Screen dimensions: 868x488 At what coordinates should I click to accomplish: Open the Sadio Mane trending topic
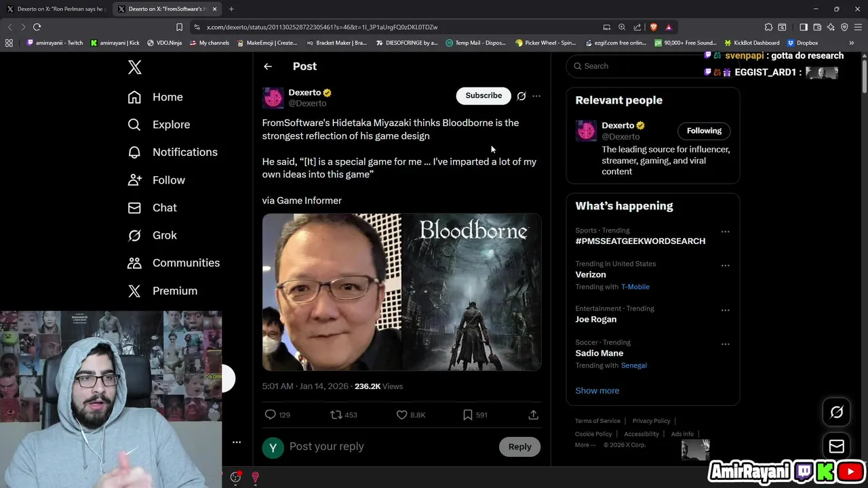[x=599, y=353]
